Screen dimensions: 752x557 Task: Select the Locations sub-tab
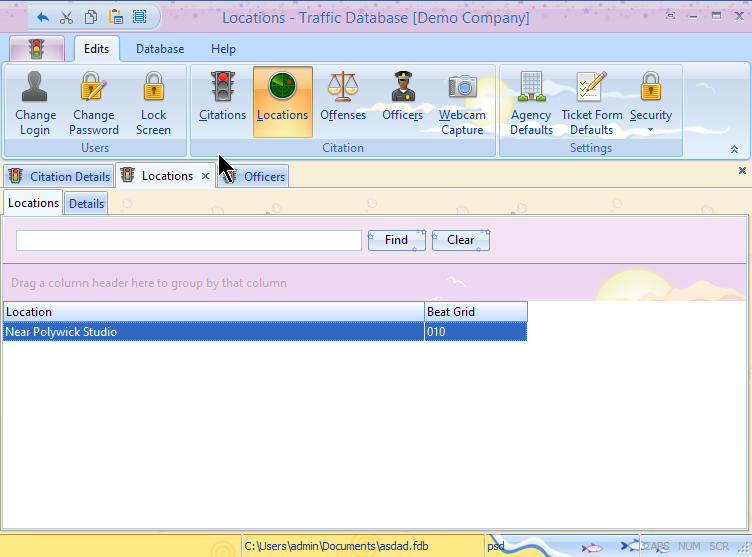point(33,203)
